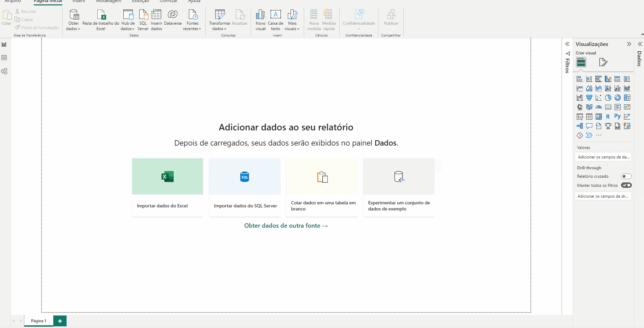Open the Modelagem ribbon tab

(x=108, y=1)
